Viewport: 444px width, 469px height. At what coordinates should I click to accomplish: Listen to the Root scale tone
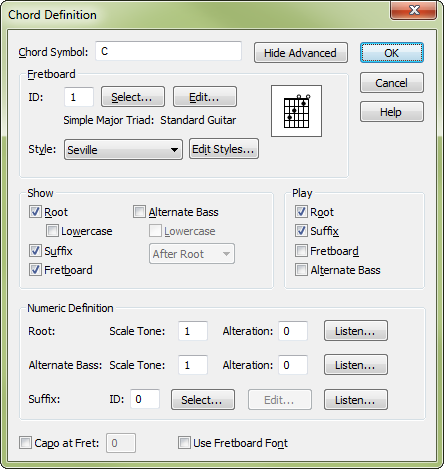point(356,331)
